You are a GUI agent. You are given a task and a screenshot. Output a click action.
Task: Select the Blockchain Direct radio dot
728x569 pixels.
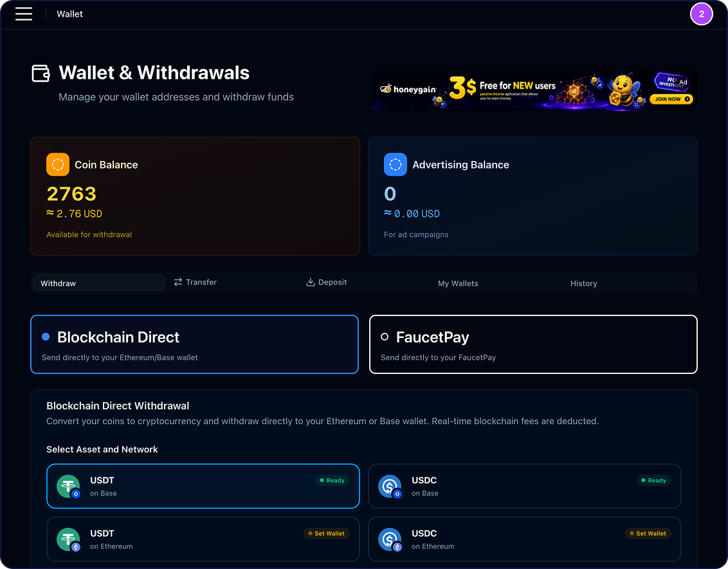tap(46, 337)
